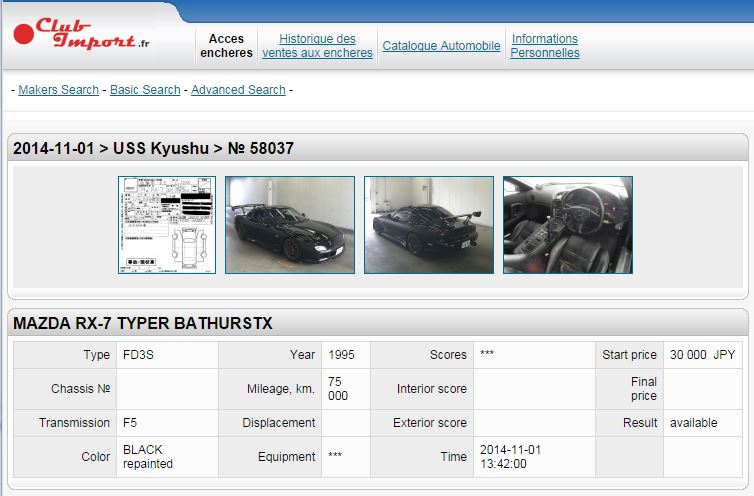Select the BLACK repainted color cell
This screenshot has width=754, height=496.
(148, 457)
